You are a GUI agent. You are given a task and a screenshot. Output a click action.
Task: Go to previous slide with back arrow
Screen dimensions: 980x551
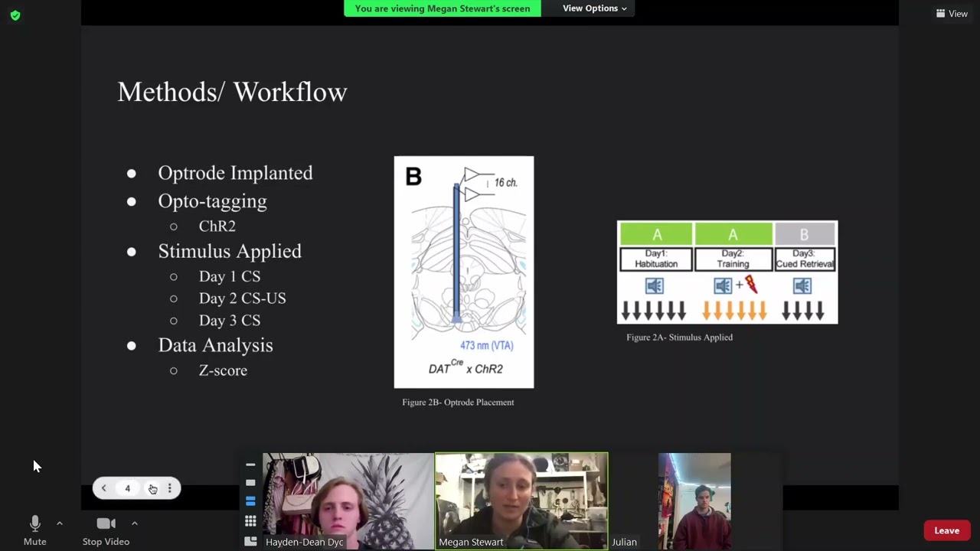[x=104, y=488]
